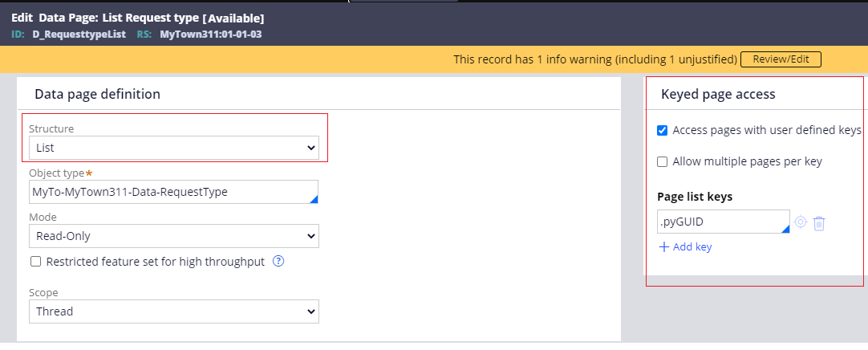
Task: Click the Edit Data Page title text
Action: coord(138,18)
